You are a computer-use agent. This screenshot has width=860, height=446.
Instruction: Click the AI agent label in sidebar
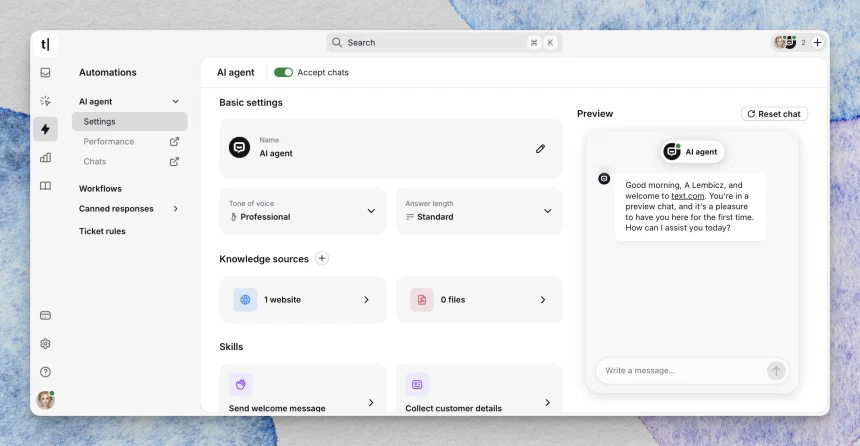click(95, 101)
